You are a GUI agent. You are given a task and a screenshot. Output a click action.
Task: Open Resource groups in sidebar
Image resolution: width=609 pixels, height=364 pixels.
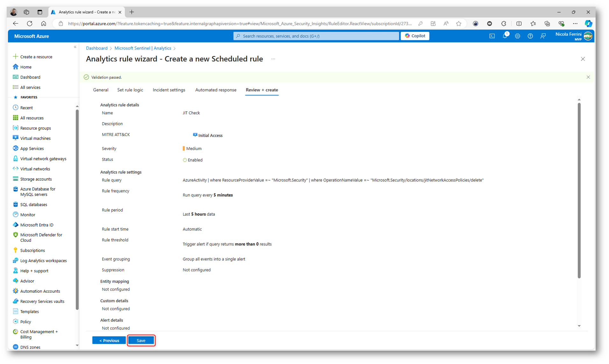tap(35, 128)
